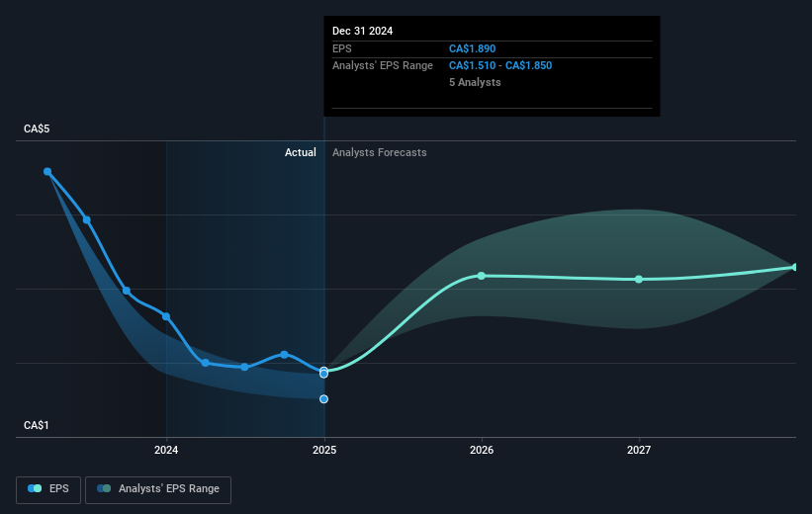812x514 pixels.
Task: Click the 2026 x-axis label
Action: click(x=482, y=450)
